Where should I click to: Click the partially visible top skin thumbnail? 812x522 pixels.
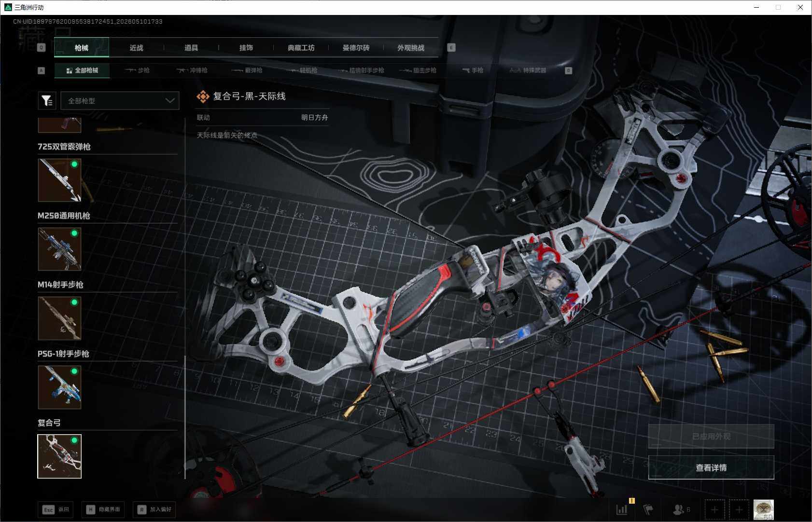[x=59, y=125]
